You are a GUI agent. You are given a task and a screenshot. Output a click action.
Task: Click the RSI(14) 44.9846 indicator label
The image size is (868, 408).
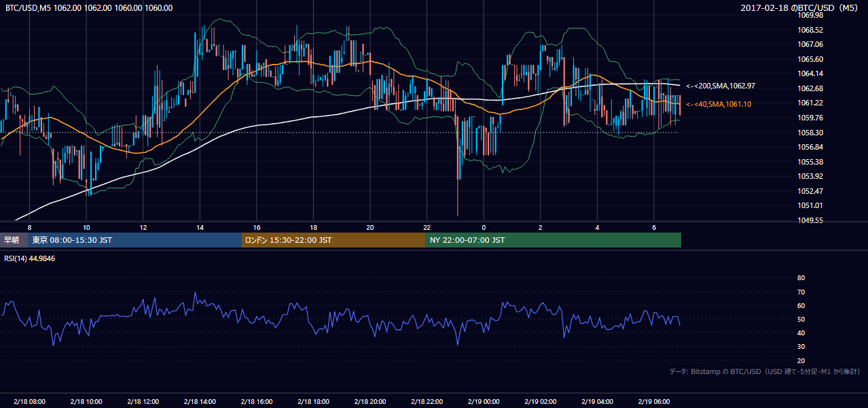click(30, 258)
